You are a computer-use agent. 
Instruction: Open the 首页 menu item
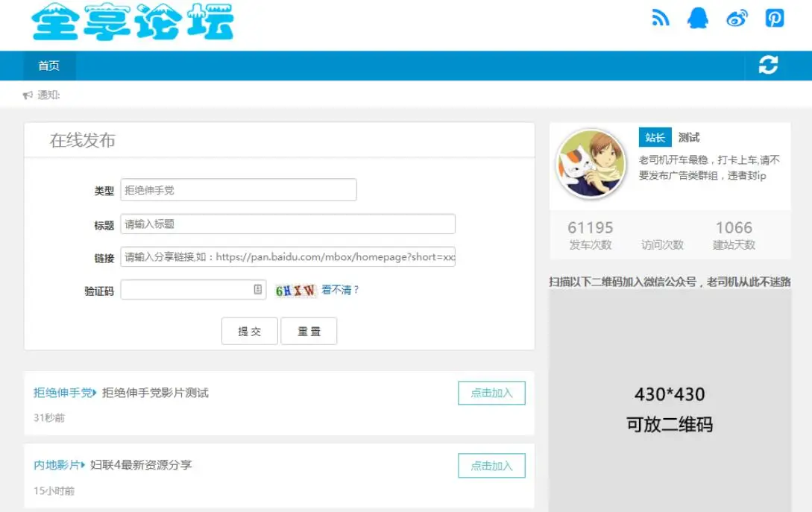pos(48,66)
